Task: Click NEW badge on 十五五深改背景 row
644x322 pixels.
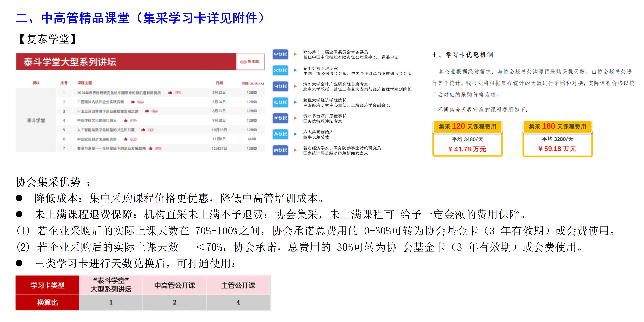Action: pyautogui.click(x=155, y=111)
